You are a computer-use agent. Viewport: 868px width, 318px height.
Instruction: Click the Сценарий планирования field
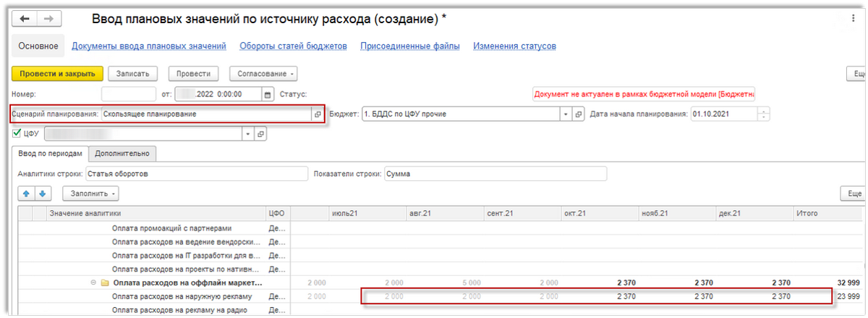pyautogui.click(x=206, y=114)
